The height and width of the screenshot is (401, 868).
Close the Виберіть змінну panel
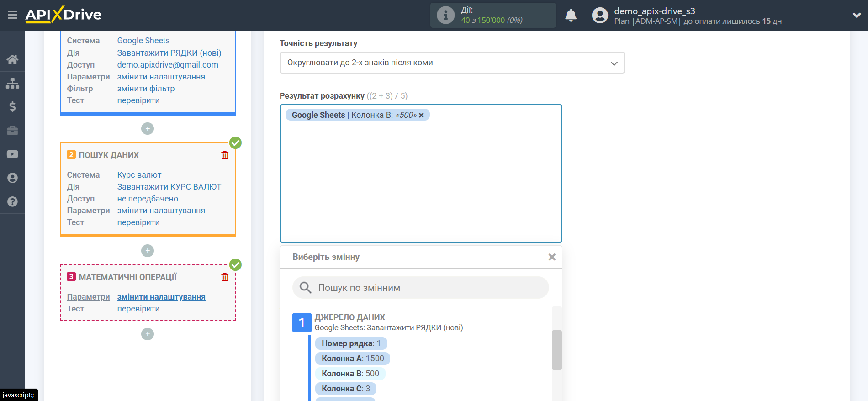pos(552,257)
